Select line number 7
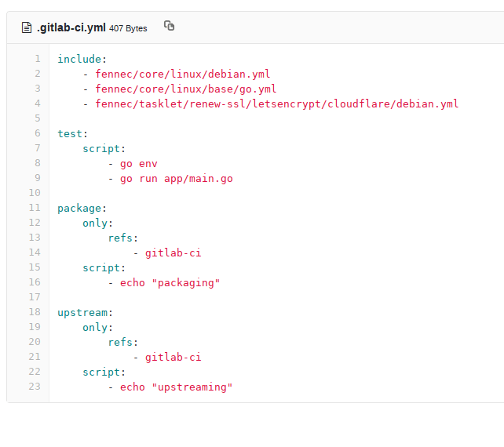This screenshot has height=447, width=504. 38,148
